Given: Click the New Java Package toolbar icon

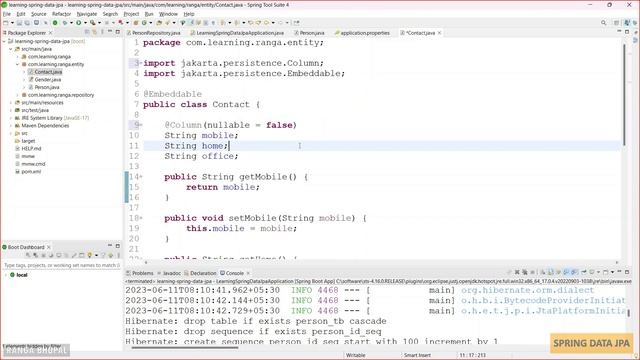Looking at the screenshot, I should pos(136,23).
